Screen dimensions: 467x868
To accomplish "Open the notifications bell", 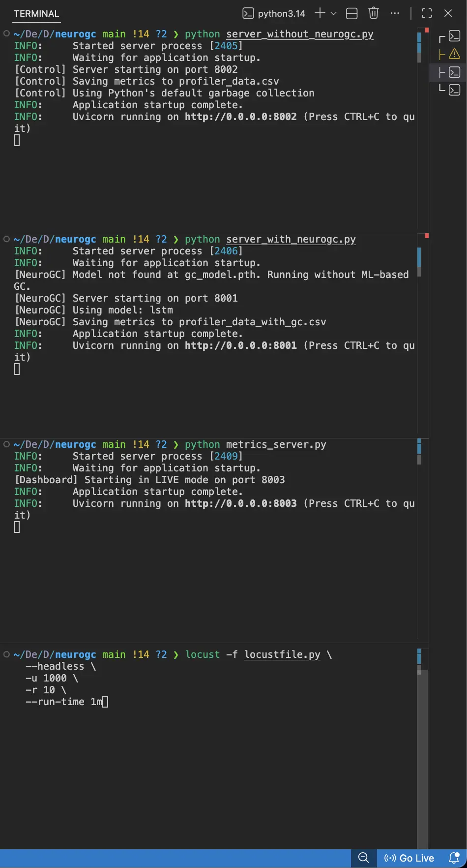I will point(454,858).
